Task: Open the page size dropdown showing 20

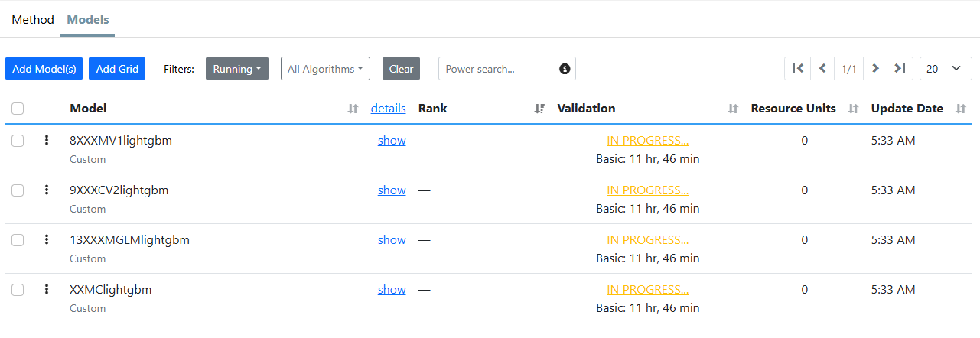Action: coord(944,69)
